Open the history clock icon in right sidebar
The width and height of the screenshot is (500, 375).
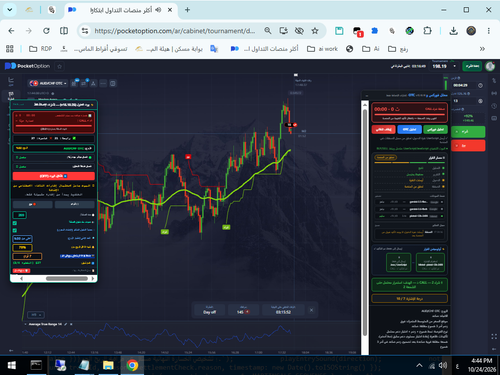(x=494, y=106)
